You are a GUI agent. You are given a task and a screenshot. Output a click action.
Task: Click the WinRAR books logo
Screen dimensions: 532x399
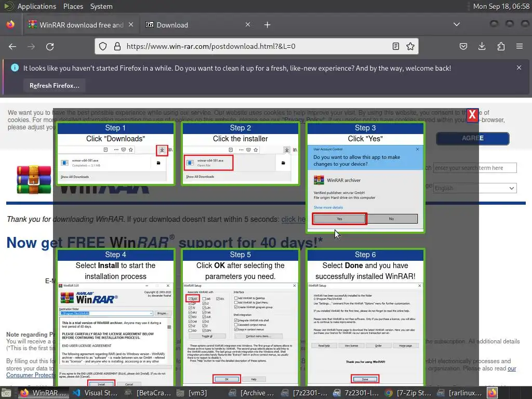tap(34, 179)
